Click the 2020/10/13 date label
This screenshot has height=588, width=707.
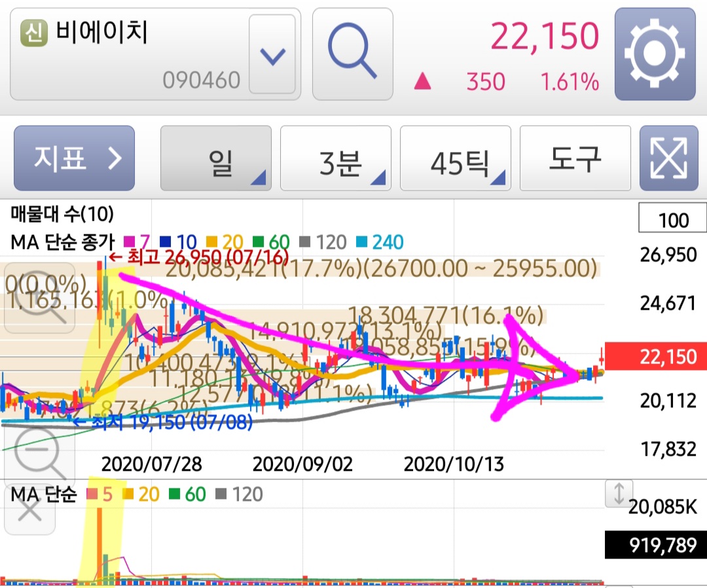[454, 464]
